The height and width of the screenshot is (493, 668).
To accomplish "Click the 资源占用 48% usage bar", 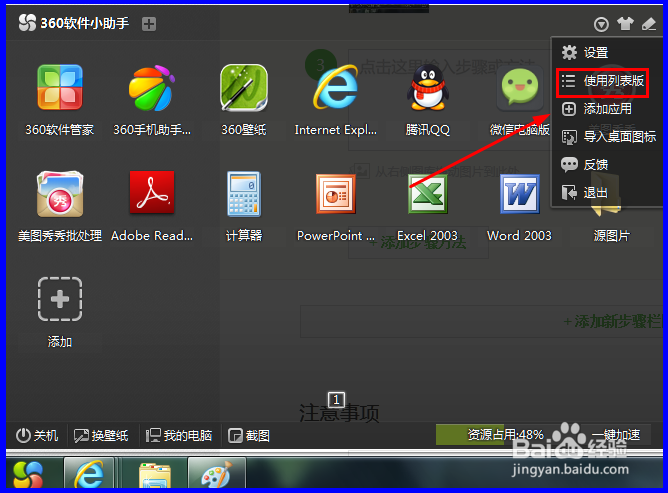I will tap(505, 435).
